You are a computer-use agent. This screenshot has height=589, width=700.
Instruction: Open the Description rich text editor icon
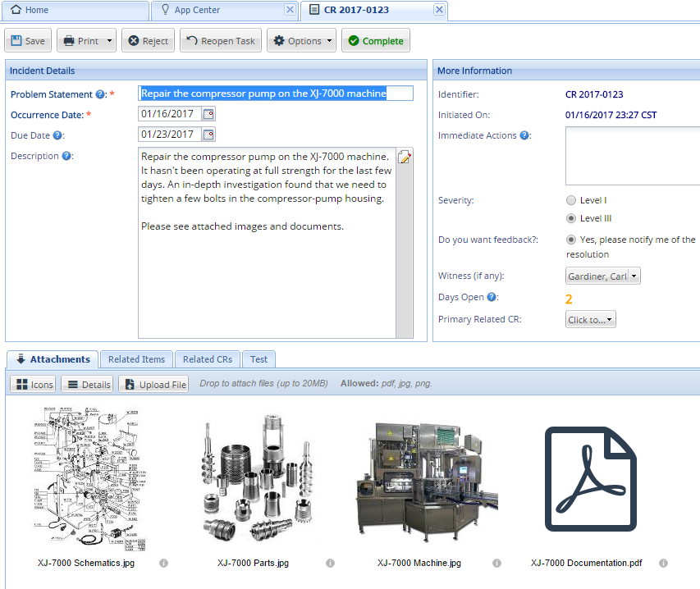pos(405,157)
